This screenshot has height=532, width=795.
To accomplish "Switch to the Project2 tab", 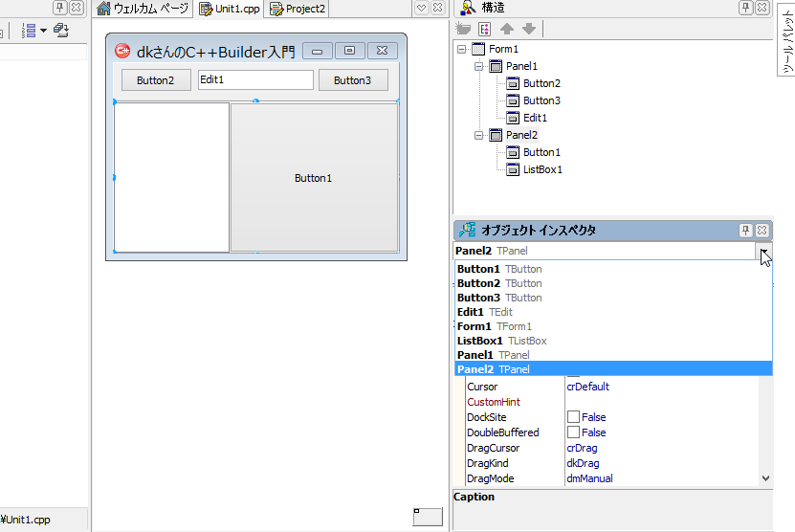I will click(x=298, y=9).
